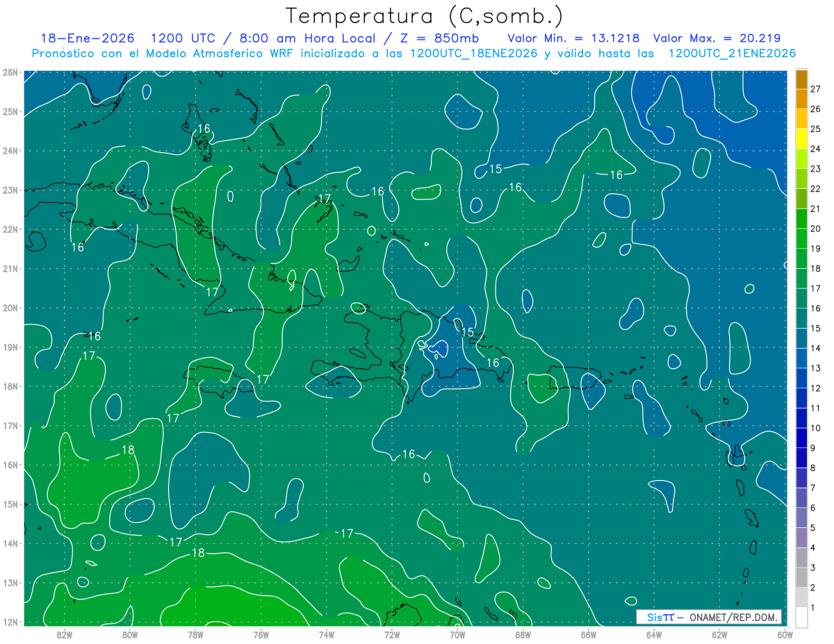Click the dark orange swatch above 27
The image size is (834, 644).
coord(801,79)
